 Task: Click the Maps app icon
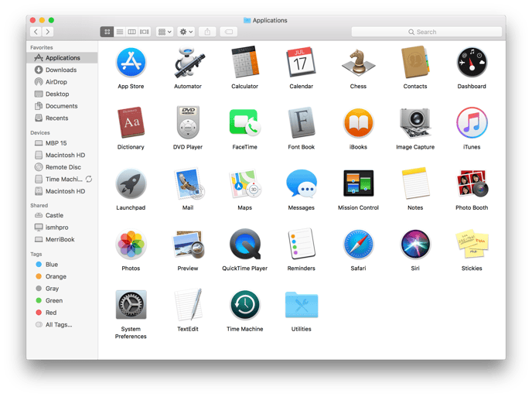(x=244, y=183)
